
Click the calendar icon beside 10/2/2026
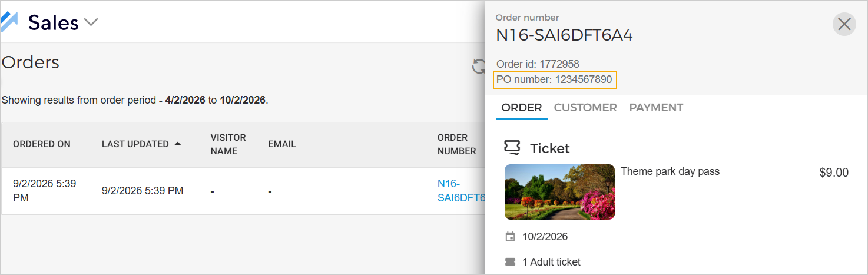pyautogui.click(x=510, y=237)
